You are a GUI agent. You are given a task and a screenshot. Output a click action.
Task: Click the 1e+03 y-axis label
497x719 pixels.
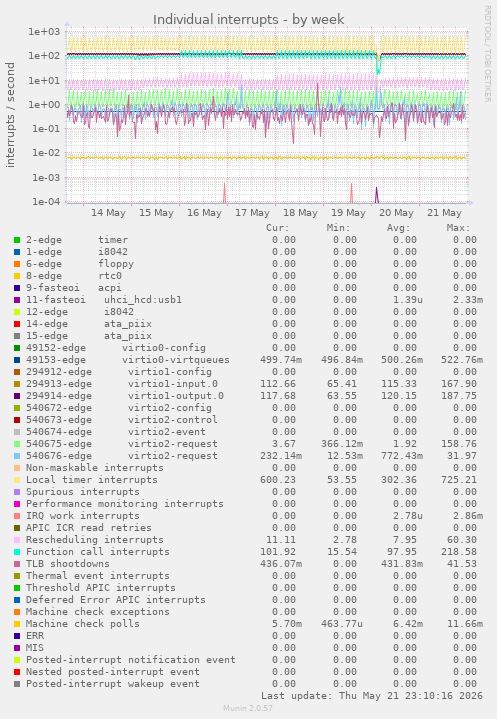coord(44,32)
